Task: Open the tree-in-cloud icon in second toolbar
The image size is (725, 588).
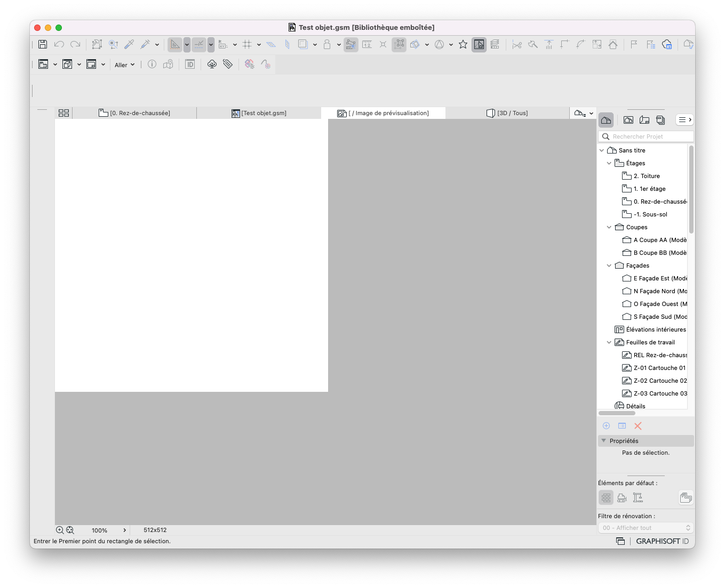Action: 212,65
